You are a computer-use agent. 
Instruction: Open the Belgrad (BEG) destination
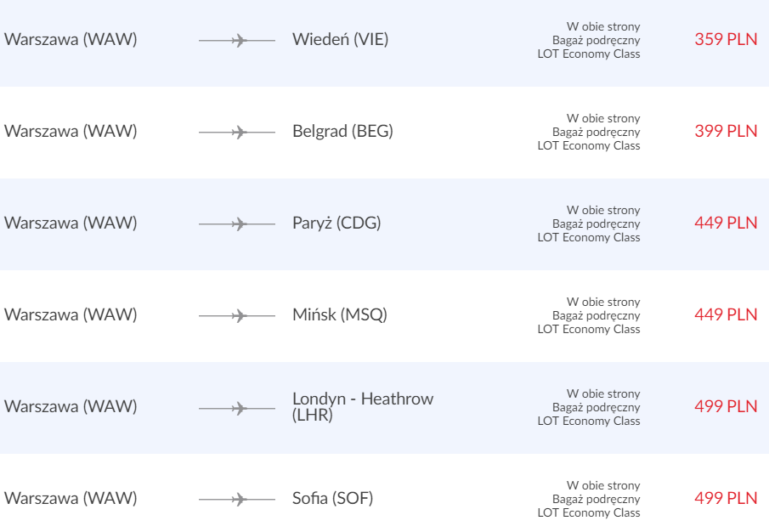(x=342, y=131)
